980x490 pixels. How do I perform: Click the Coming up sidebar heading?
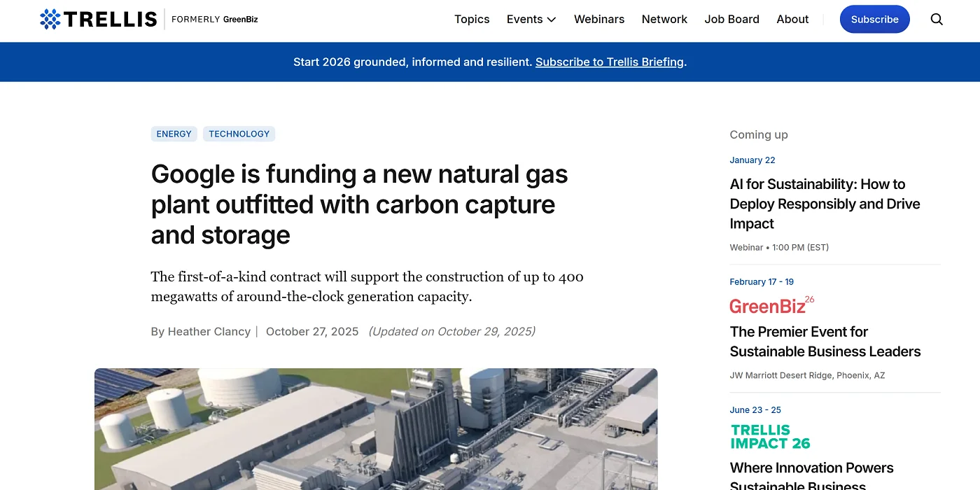click(759, 135)
